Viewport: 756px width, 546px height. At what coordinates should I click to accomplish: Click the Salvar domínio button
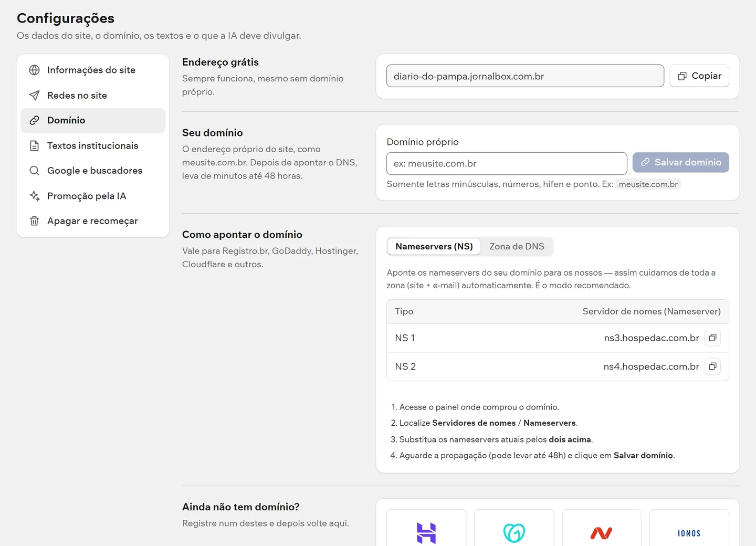point(681,163)
